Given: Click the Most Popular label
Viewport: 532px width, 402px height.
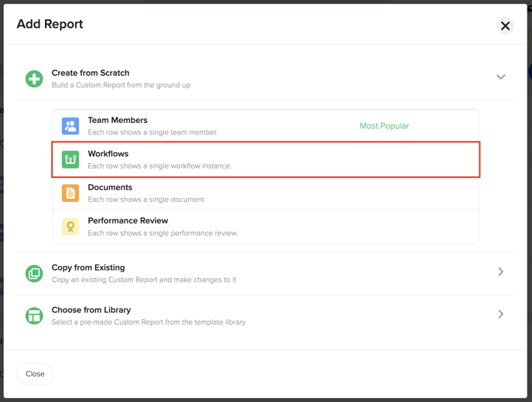Looking at the screenshot, I should pyautogui.click(x=384, y=126).
